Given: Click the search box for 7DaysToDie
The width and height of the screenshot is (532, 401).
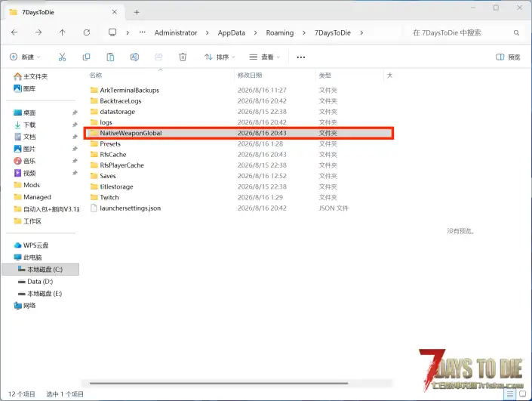Looking at the screenshot, I should pyautogui.click(x=465, y=33).
